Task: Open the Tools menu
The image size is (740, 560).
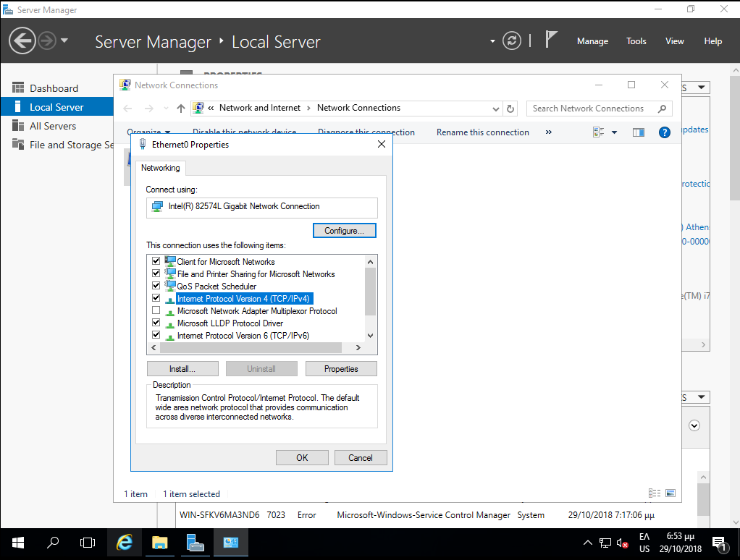Action: pyautogui.click(x=636, y=41)
